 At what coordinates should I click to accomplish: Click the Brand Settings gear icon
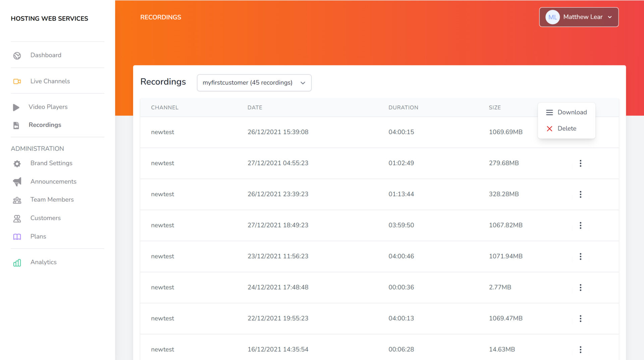17,164
